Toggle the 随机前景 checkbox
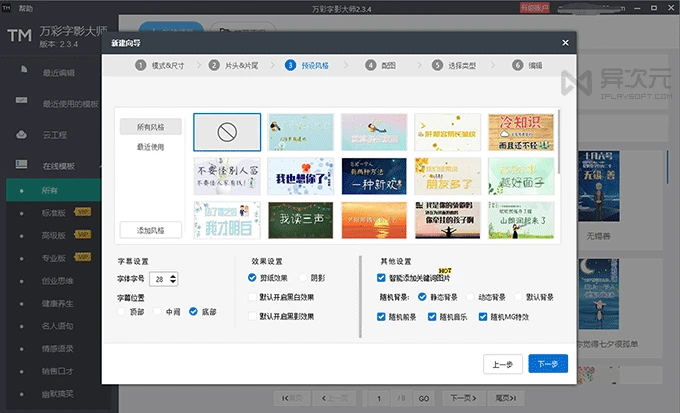This screenshot has width=680, height=413. coord(381,317)
